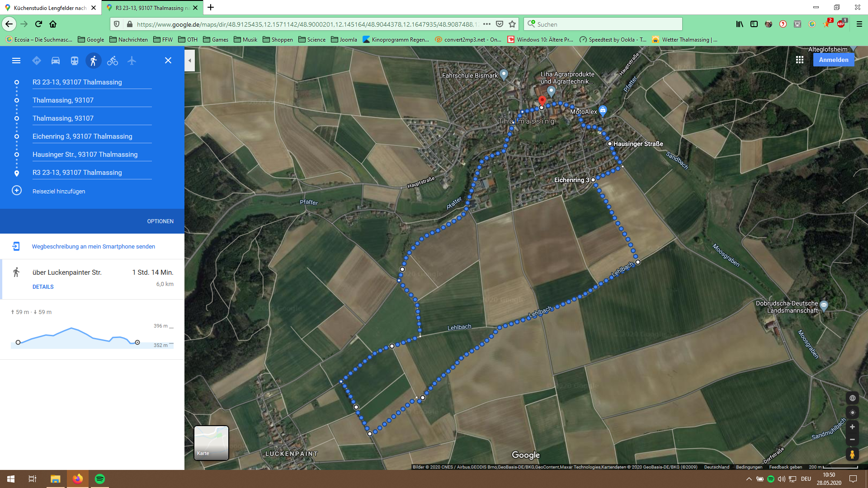Viewport: 868px width, 488px height.
Task: Zoom in on the map
Action: (x=852, y=427)
